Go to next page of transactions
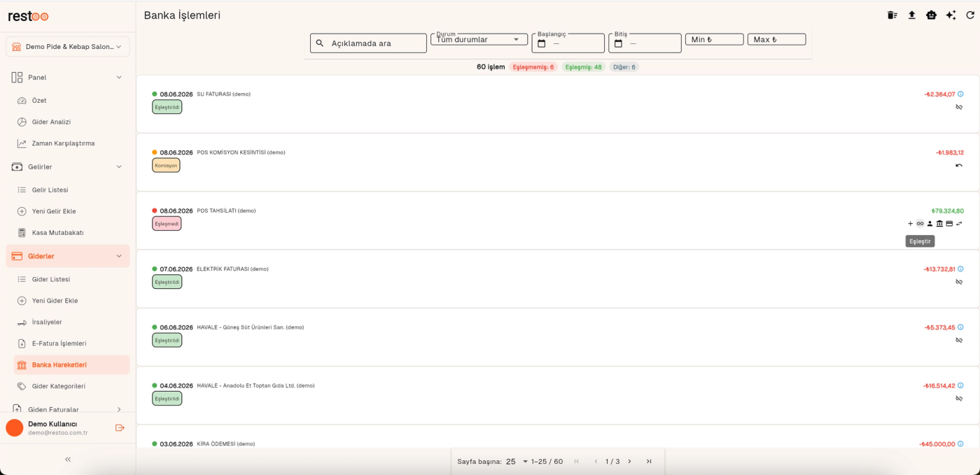 click(629, 462)
